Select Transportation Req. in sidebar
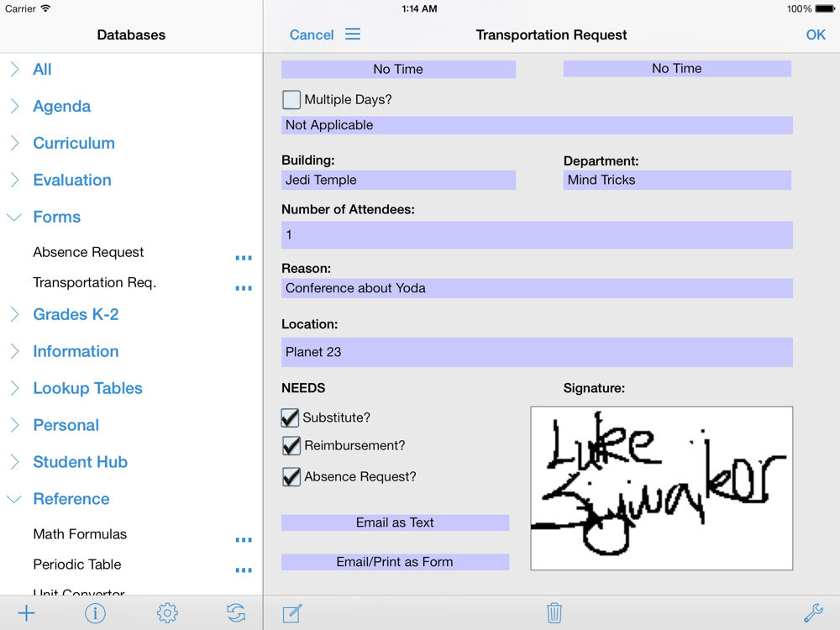 [x=94, y=282]
